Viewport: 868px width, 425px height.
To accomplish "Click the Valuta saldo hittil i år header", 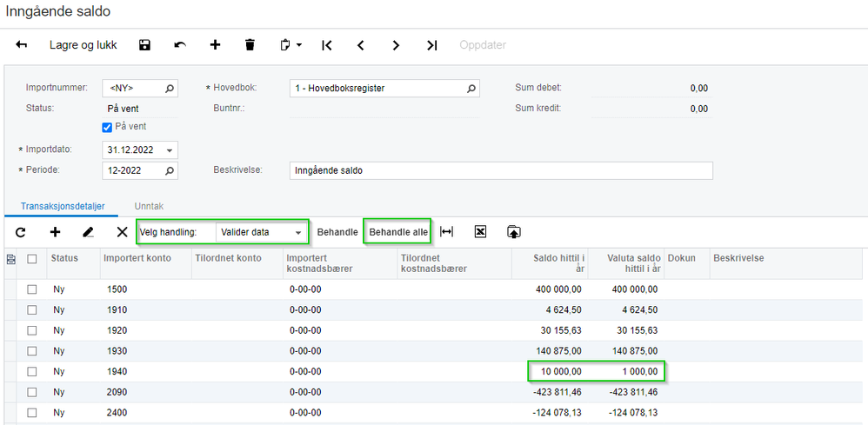I will pyautogui.click(x=626, y=263).
